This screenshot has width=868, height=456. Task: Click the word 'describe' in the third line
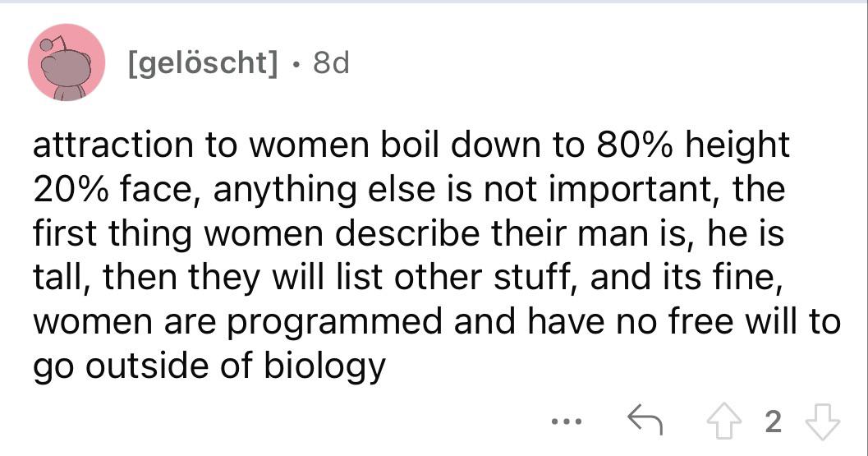pos(406,233)
